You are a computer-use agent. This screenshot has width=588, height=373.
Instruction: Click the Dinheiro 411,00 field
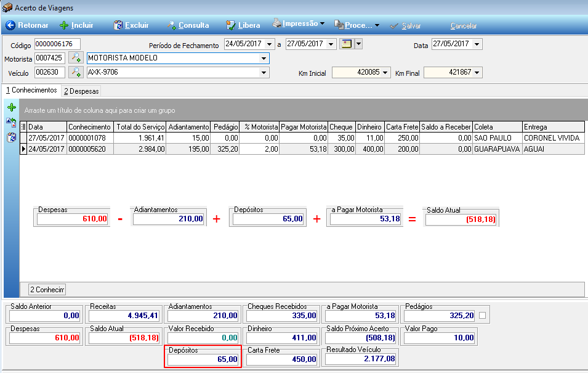[282, 338]
